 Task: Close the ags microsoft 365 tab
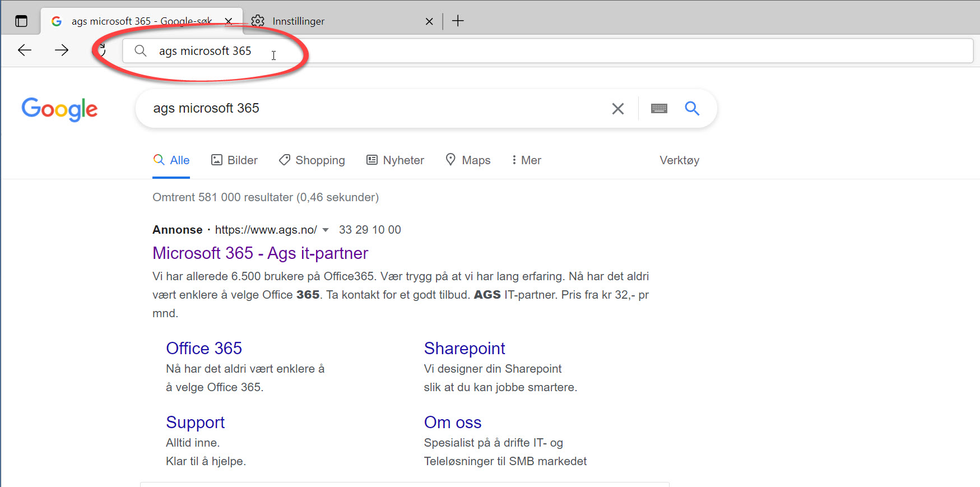click(229, 21)
